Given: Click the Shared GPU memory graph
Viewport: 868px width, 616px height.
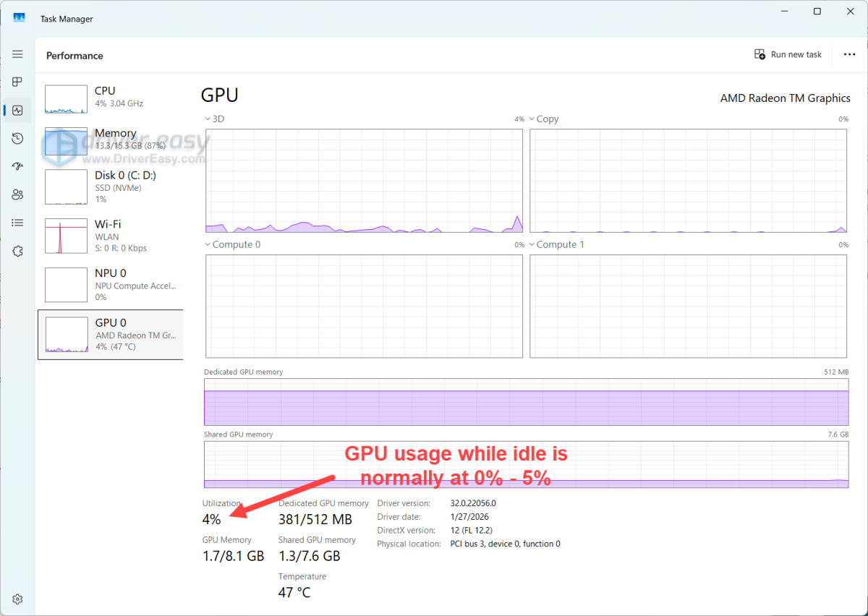Looking at the screenshot, I should click(526, 464).
